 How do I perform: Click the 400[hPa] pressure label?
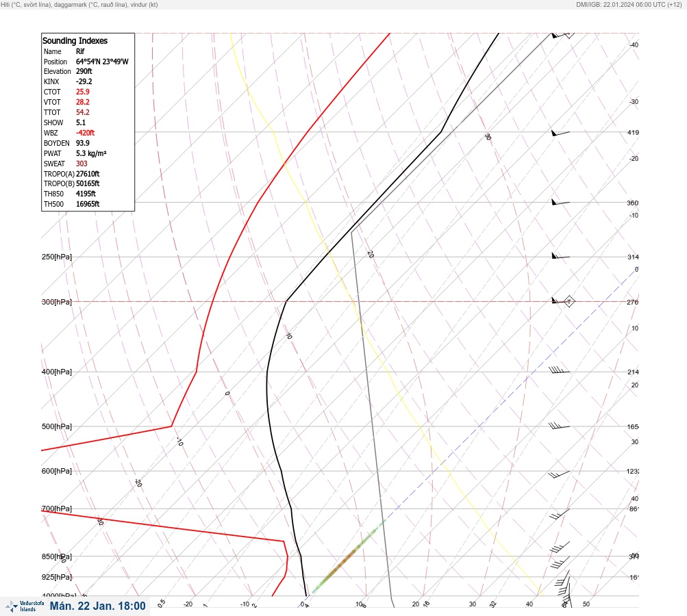tap(57, 372)
